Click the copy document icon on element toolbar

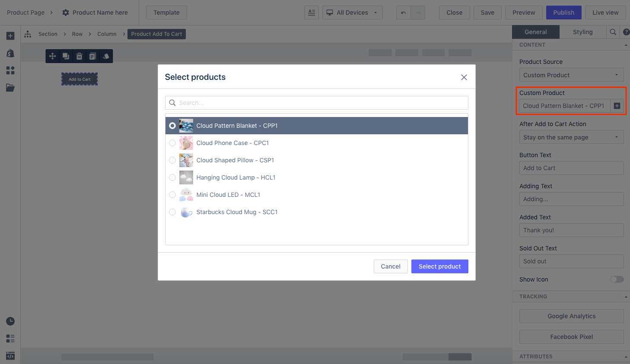[92, 56]
